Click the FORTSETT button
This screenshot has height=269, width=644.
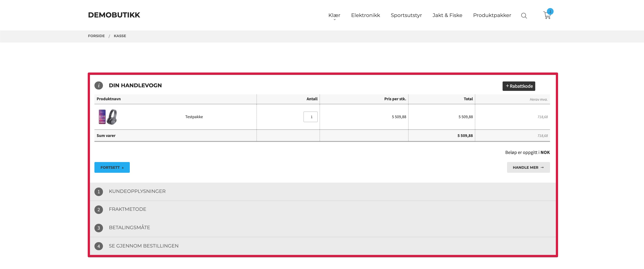[112, 167]
